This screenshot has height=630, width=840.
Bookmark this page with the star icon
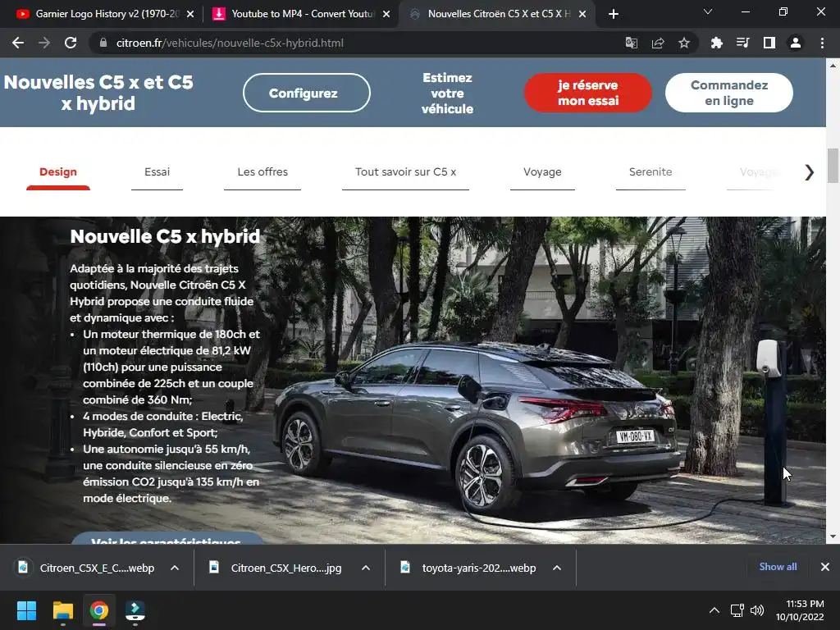click(684, 43)
